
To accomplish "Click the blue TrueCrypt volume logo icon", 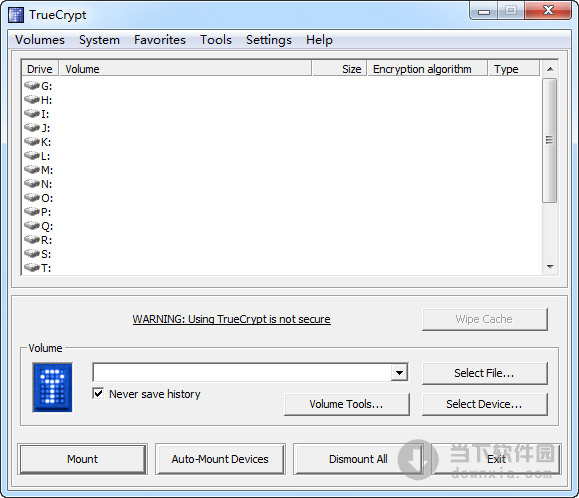I will 52,387.
